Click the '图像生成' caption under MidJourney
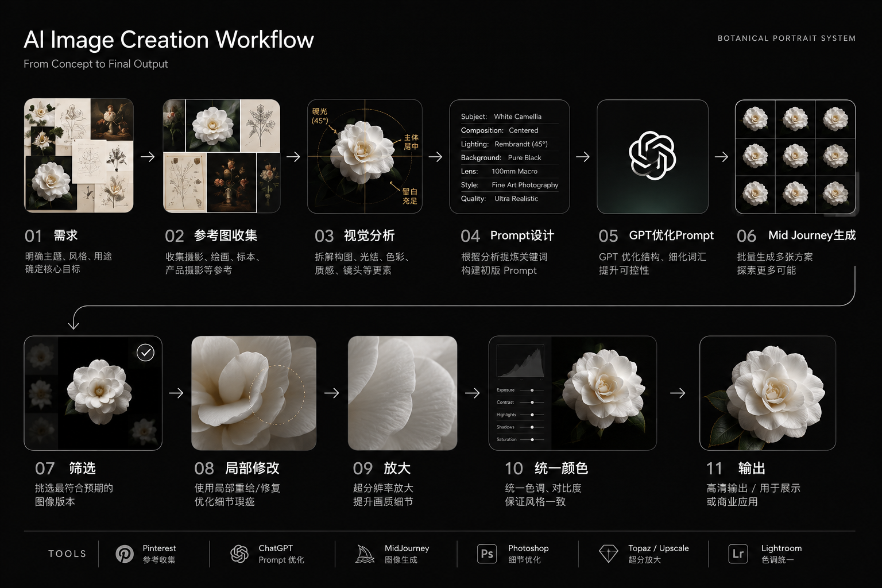 (x=401, y=560)
